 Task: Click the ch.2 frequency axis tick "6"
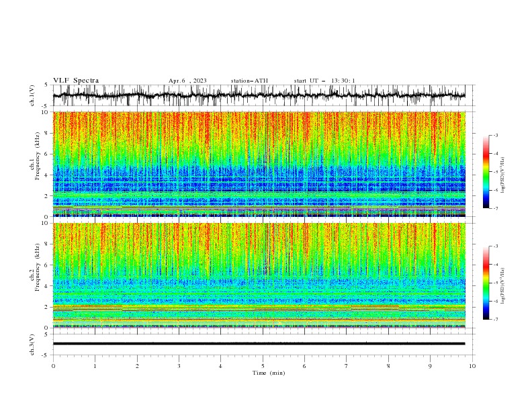tap(47, 265)
